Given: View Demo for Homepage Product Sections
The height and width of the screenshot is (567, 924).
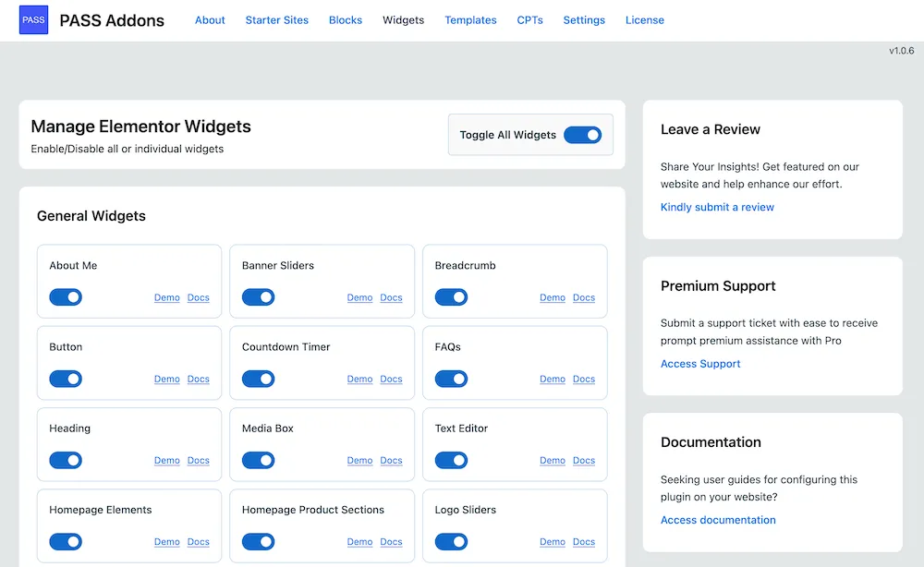Looking at the screenshot, I should point(359,542).
